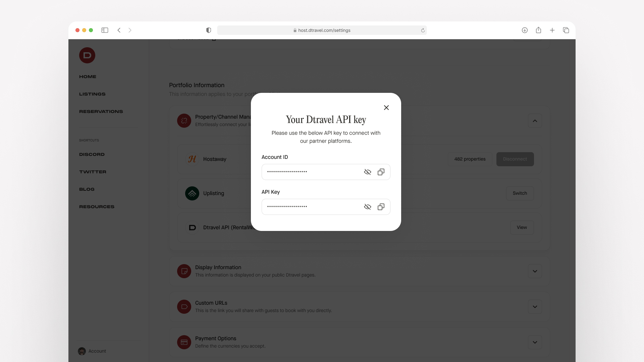Open the Dtravel logo in sidebar
Screen dimensions: 644x362
point(87,55)
